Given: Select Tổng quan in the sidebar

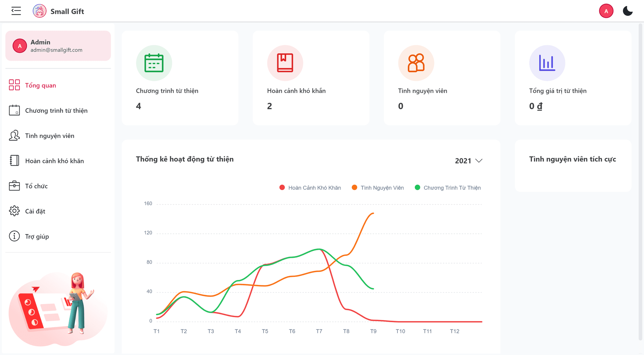Looking at the screenshot, I should pos(40,85).
